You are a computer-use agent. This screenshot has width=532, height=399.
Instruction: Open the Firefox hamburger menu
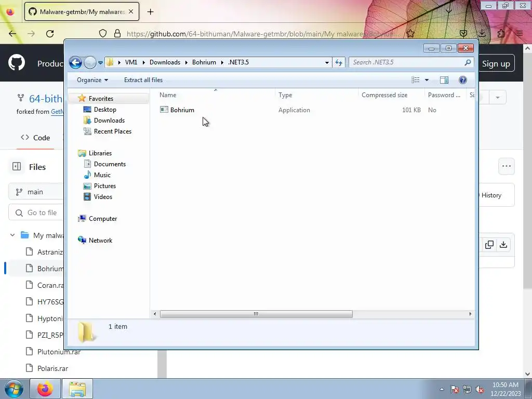[520, 33]
